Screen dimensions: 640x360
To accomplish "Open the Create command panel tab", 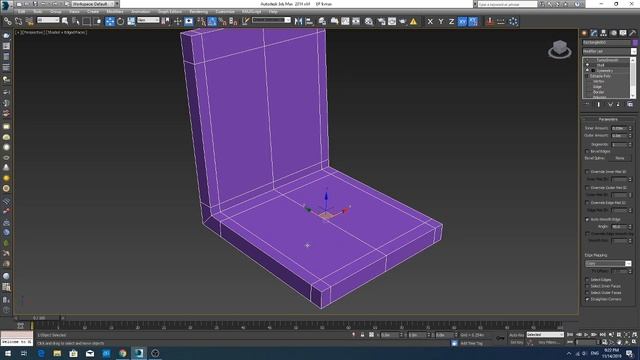I will tap(584, 33).
